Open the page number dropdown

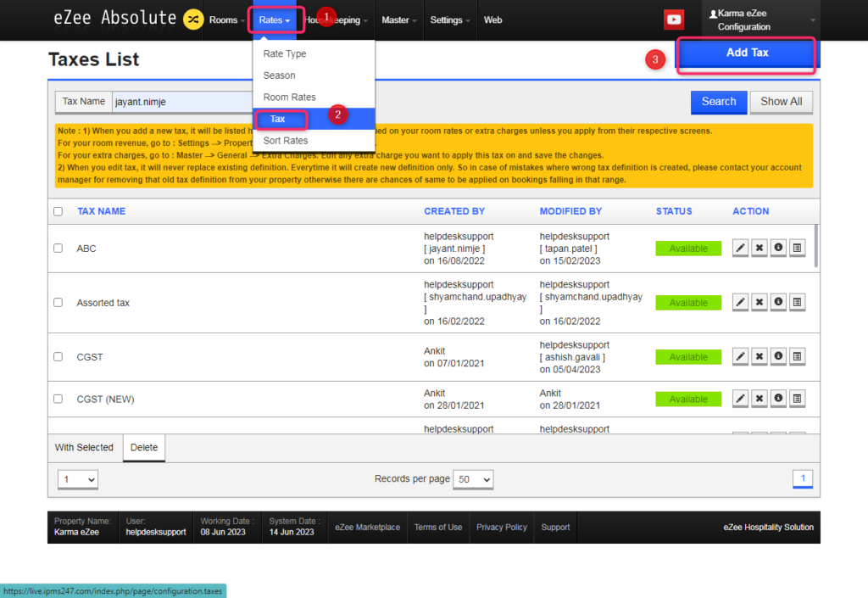(78, 479)
